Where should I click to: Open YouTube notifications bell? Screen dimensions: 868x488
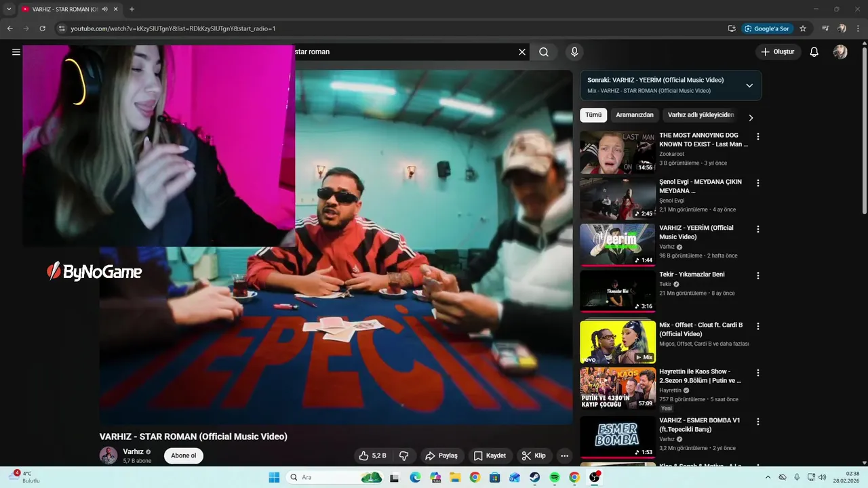click(814, 52)
